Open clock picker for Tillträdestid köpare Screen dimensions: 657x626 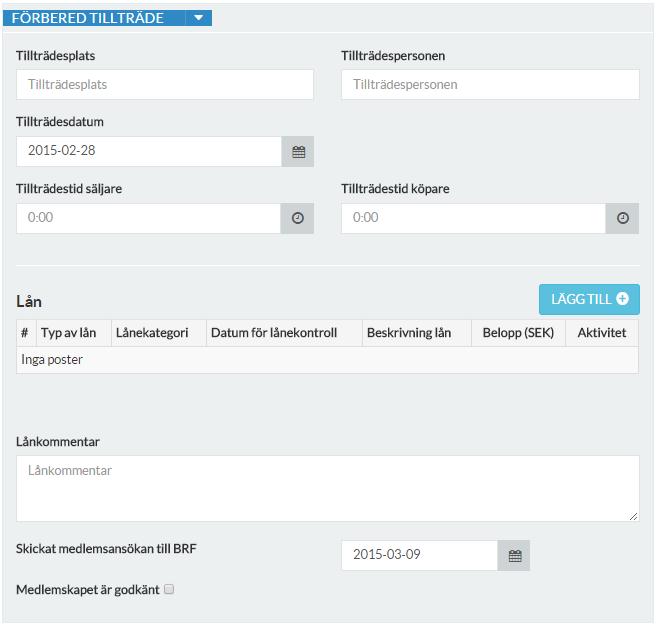click(622, 218)
